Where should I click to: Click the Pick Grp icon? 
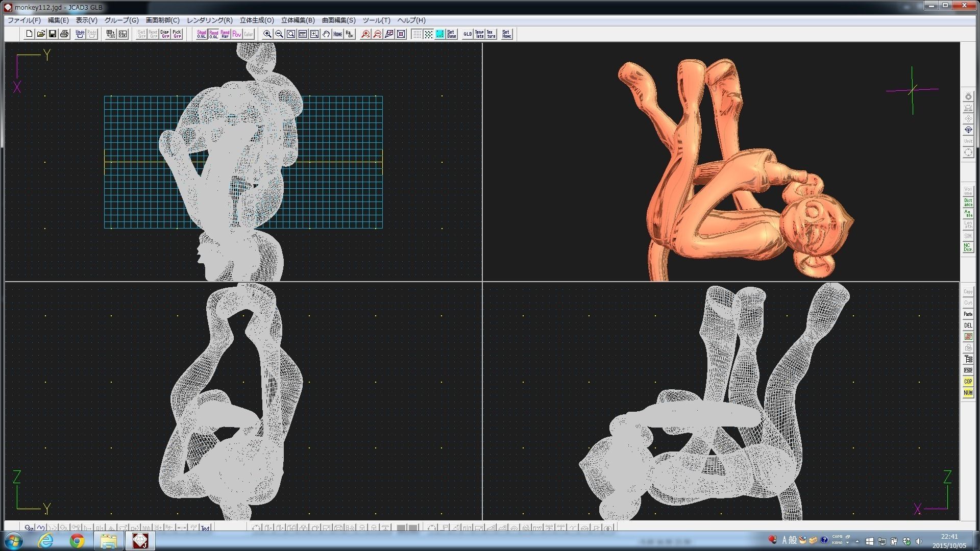click(177, 34)
